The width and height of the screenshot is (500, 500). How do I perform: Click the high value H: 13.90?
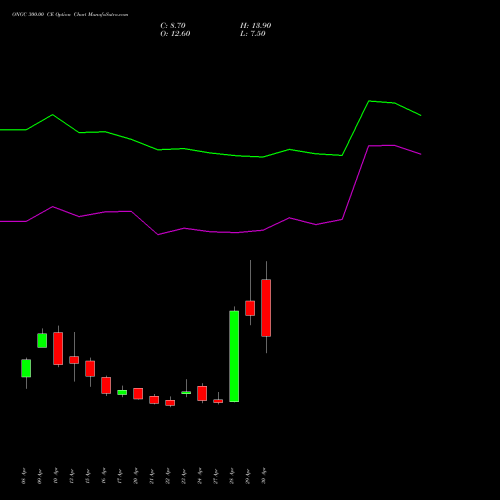256,26
